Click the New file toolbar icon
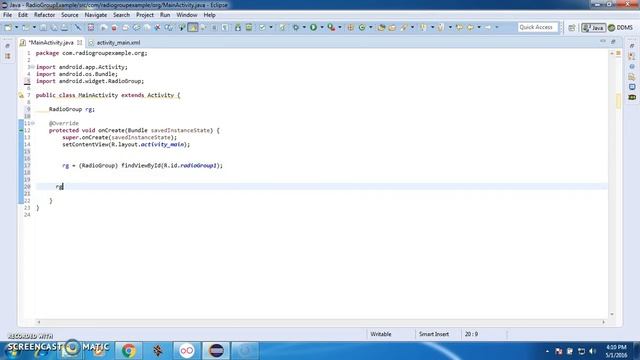The height and width of the screenshot is (360, 640). point(8,27)
